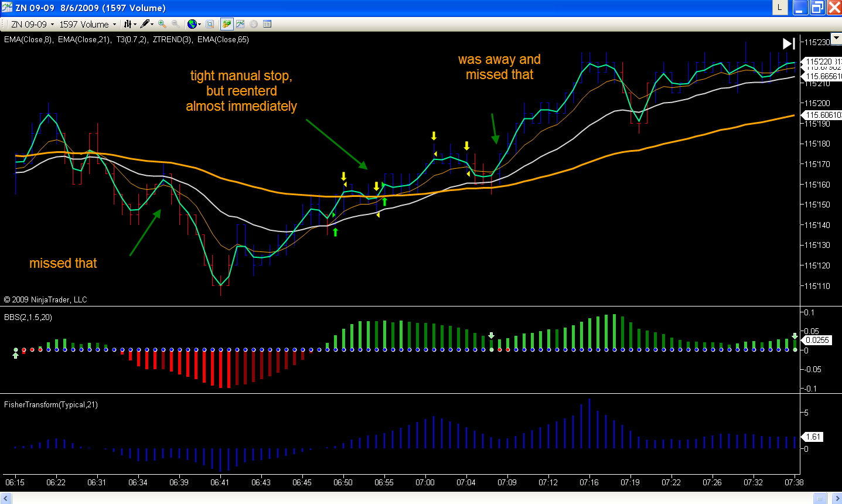Expand the drawing tools dropdown arrow
842x504 pixels.
click(x=152, y=24)
